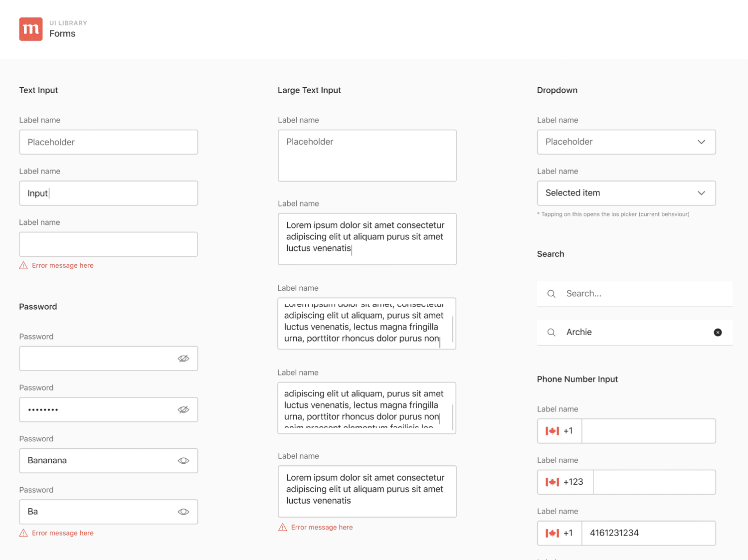Expand the Selected item dropdown chevron
This screenshot has width=748, height=560.
(702, 193)
